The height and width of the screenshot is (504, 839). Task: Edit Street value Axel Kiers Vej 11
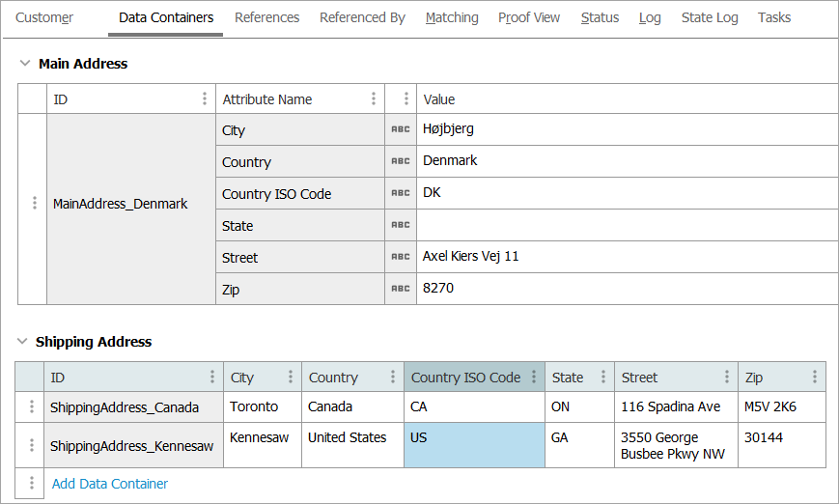(x=628, y=256)
